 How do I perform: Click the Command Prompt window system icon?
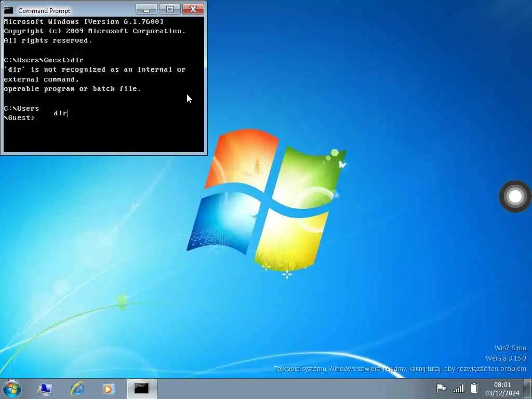pos(8,10)
